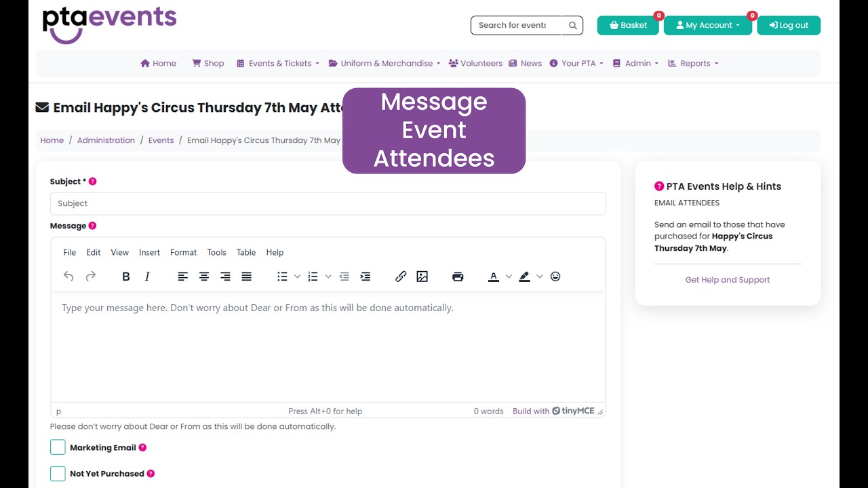Open text color dropdown arrow
This screenshot has width=868, height=488.
[509, 277]
